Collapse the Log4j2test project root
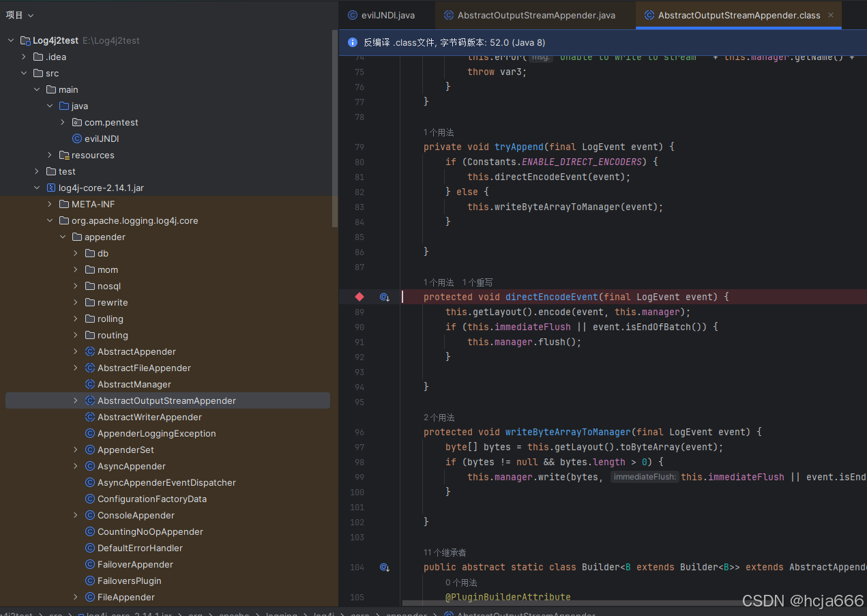Viewport: 867px width, 616px height. (x=11, y=40)
